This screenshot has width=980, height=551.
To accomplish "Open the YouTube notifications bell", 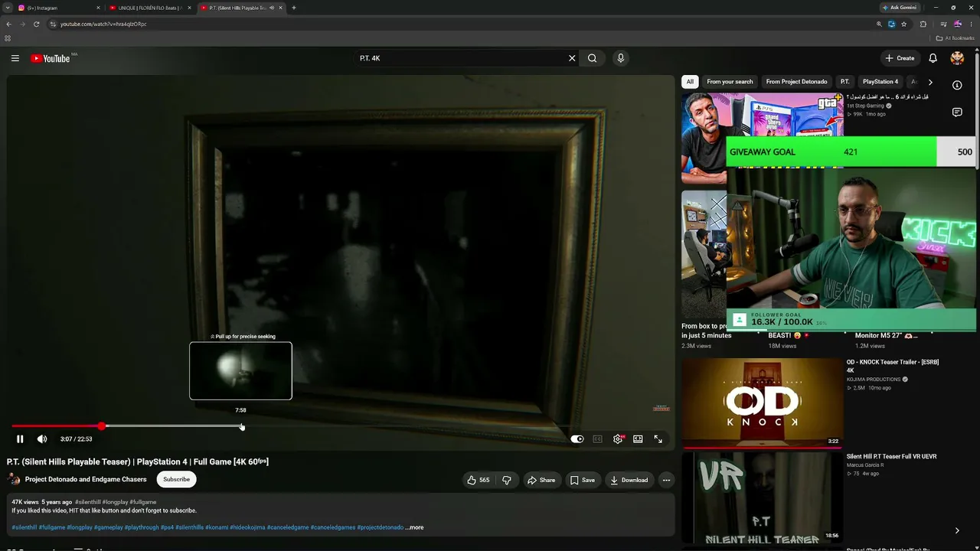I will coord(933,58).
